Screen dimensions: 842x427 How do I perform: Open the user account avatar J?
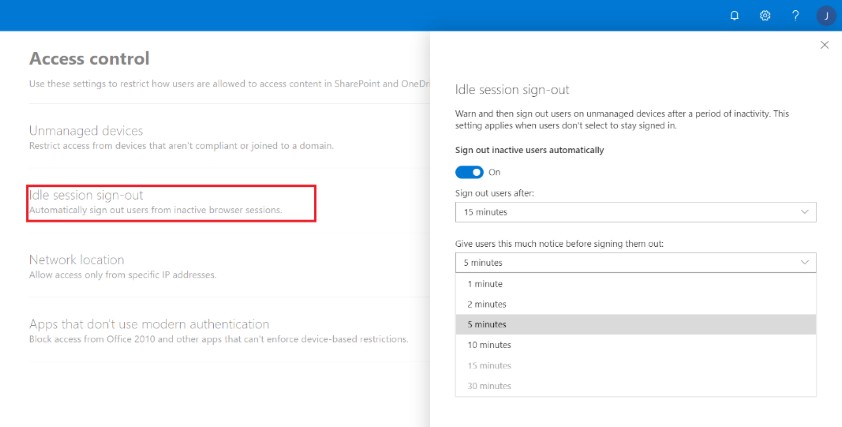(x=826, y=16)
